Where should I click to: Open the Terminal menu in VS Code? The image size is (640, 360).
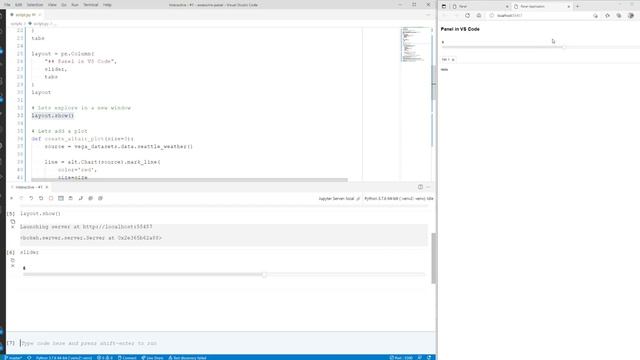click(91, 5)
